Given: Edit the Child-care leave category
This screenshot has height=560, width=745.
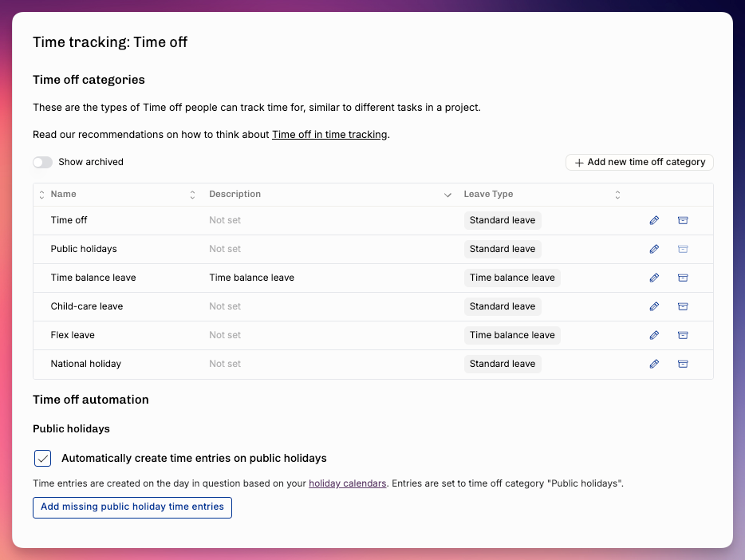Looking at the screenshot, I should coord(654,306).
